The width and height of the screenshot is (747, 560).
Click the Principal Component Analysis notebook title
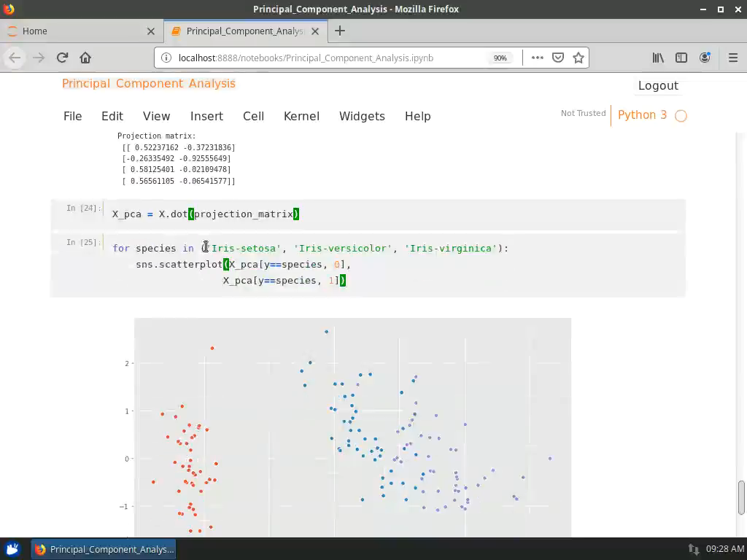149,83
